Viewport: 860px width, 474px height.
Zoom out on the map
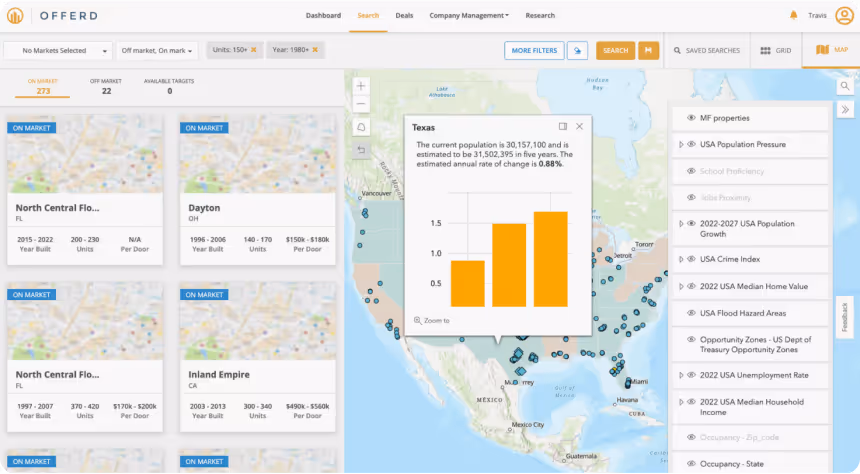[361, 104]
